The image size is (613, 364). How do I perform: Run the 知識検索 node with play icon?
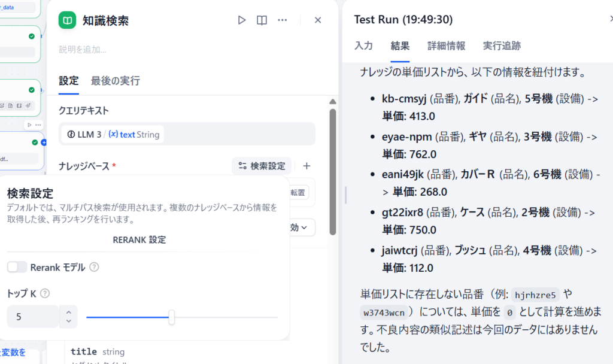(242, 20)
